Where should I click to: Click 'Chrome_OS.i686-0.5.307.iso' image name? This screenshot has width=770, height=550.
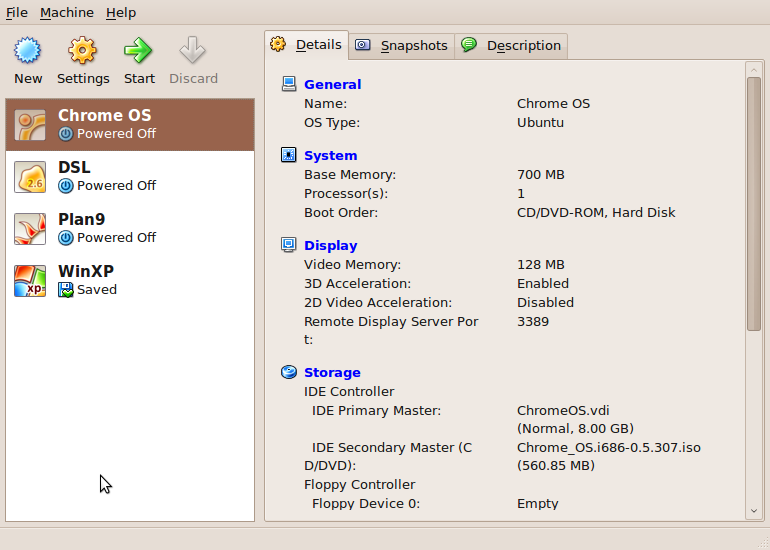coord(609,448)
